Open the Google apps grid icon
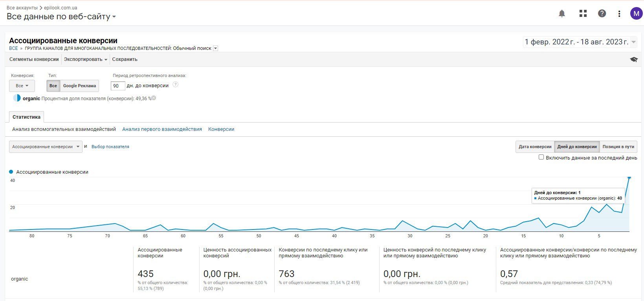This screenshot has height=301, width=644. (x=583, y=14)
